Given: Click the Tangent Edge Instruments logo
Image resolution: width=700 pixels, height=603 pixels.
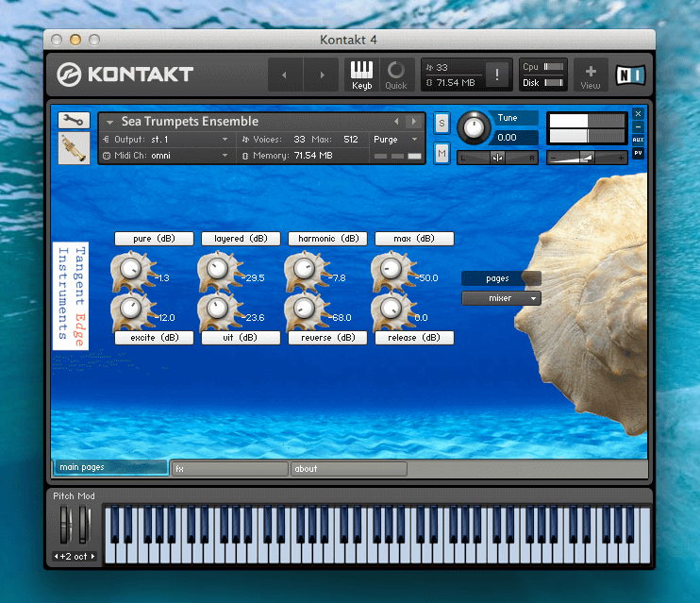Looking at the screenshot, I should pyautogui.click(x=71, y=296).
